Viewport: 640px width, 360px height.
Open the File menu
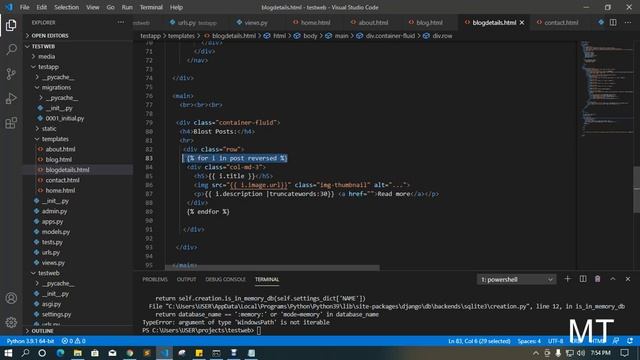coord(24,7)
